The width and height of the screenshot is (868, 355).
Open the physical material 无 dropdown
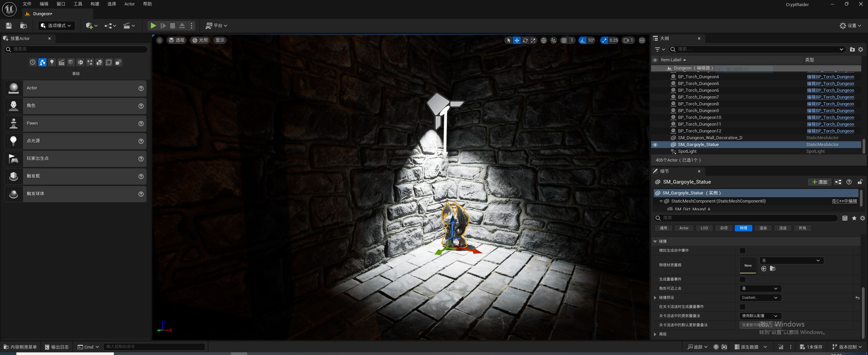click(791, 260)
